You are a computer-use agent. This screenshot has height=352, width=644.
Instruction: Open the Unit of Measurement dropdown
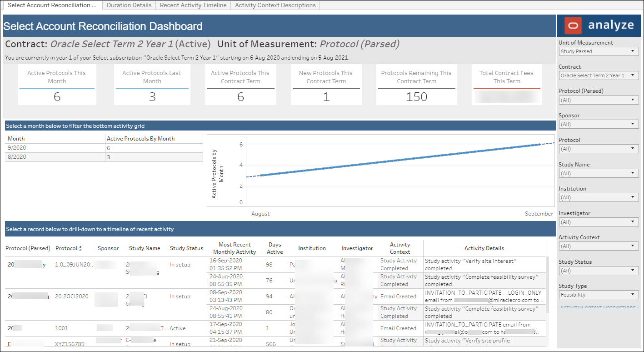click(599, 51)
